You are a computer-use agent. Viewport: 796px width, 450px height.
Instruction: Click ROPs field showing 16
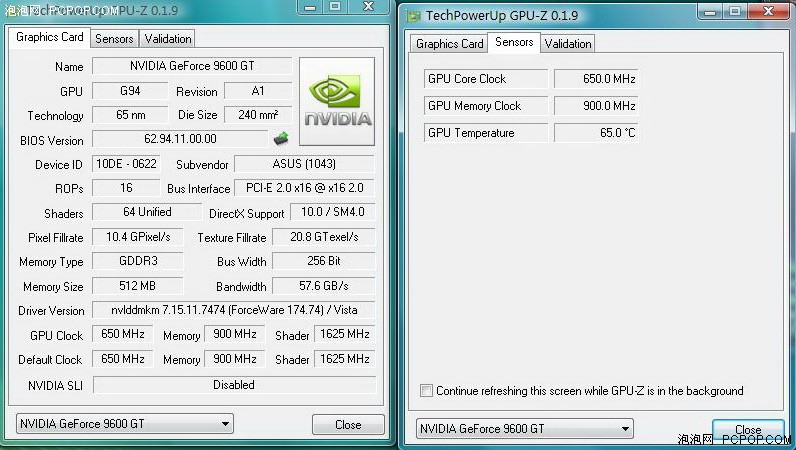[x=126, y=188]
